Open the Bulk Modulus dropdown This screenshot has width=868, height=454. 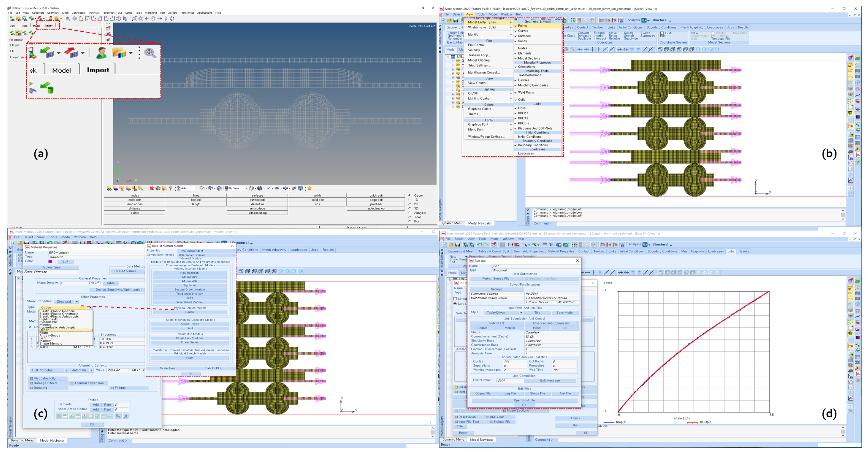[67, 370]
